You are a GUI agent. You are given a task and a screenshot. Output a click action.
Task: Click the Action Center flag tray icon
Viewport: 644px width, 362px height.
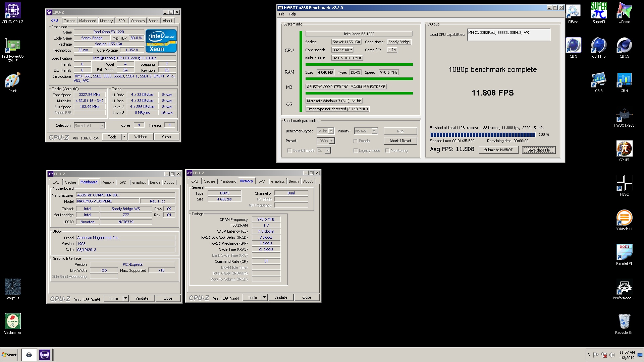[x=596, y=355]
